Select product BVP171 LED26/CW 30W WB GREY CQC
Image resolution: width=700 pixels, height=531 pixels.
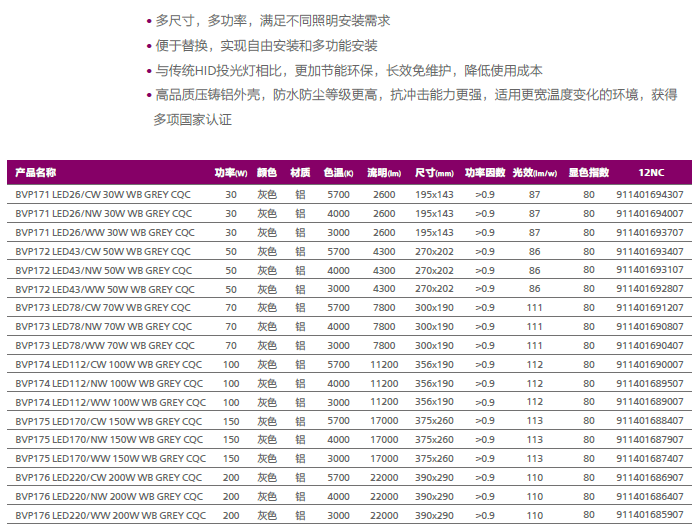pos(104,194)
